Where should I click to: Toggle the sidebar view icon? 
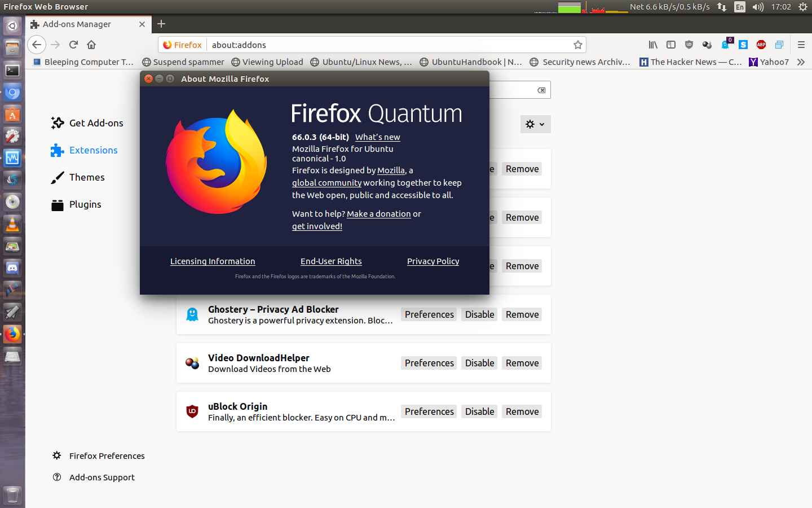coord(671,45)
